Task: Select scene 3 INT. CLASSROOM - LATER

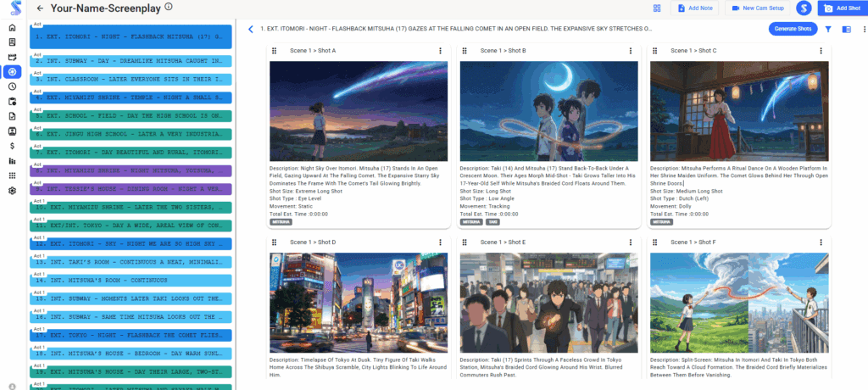Action: tap(131, 79)
